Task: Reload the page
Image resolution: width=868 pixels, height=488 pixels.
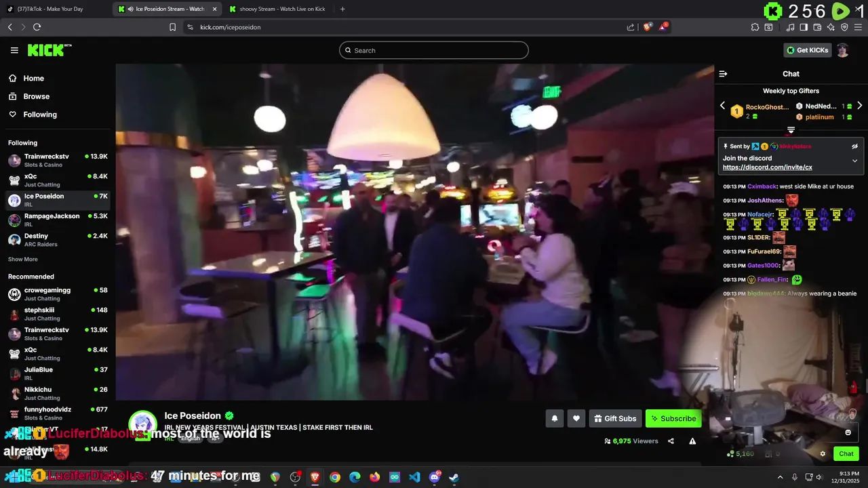Action: click(x=37, y=27)
